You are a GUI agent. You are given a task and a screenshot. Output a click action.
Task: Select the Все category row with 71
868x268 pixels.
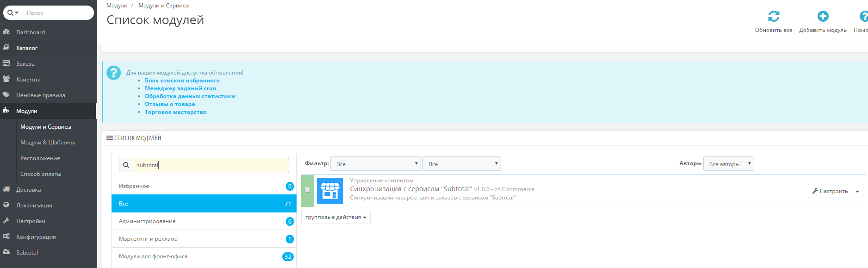point(204,204)
